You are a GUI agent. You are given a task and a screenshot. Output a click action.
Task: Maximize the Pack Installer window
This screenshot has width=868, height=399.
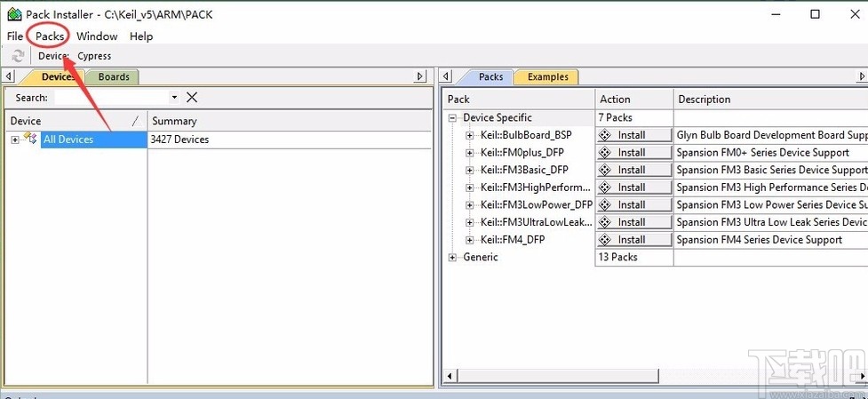coord(815,14)
